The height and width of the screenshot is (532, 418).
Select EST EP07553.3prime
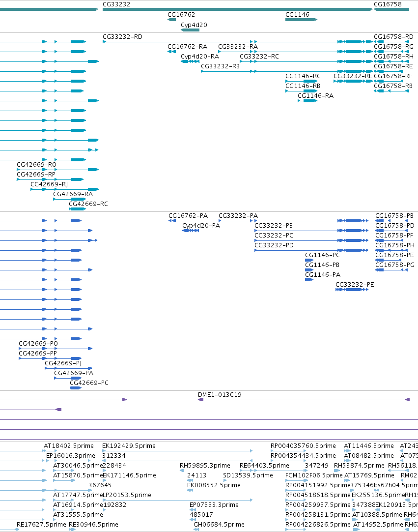pos(214,505)
